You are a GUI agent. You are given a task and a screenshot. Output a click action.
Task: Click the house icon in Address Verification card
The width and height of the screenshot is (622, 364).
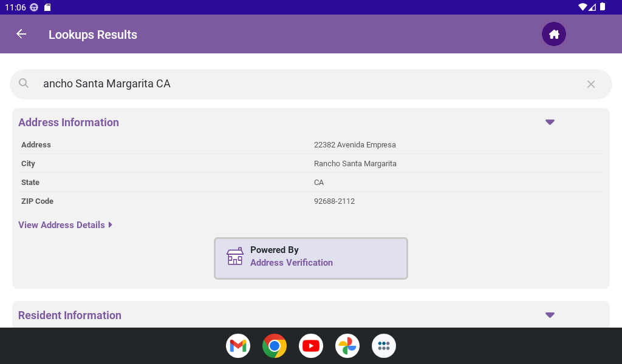(235, 257)
